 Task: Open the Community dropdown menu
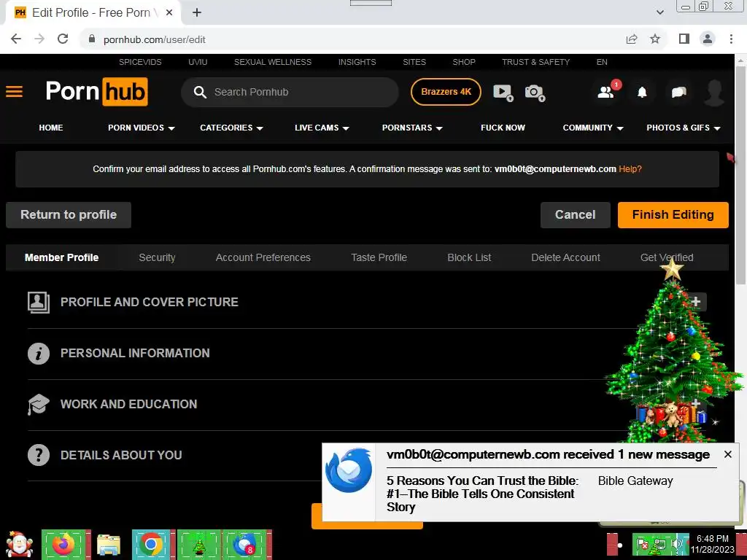592,128
